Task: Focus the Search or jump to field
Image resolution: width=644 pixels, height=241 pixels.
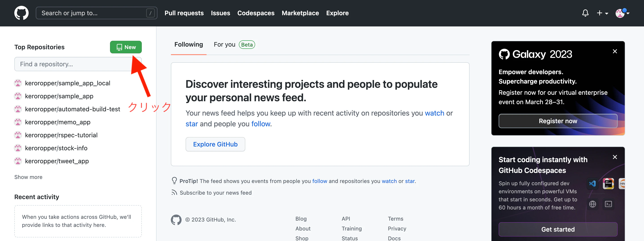Action: click(97, 13)
